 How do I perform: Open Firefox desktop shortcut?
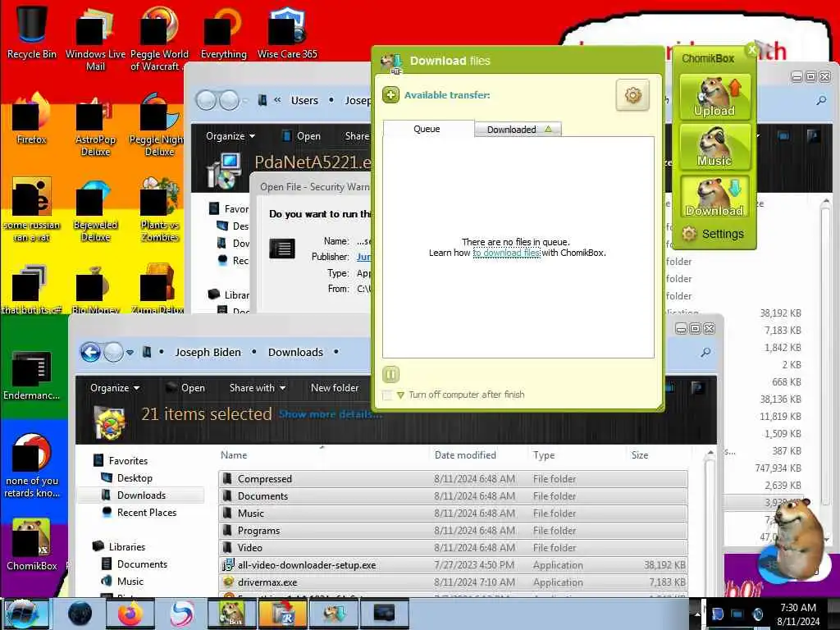[x=31, y=119]
